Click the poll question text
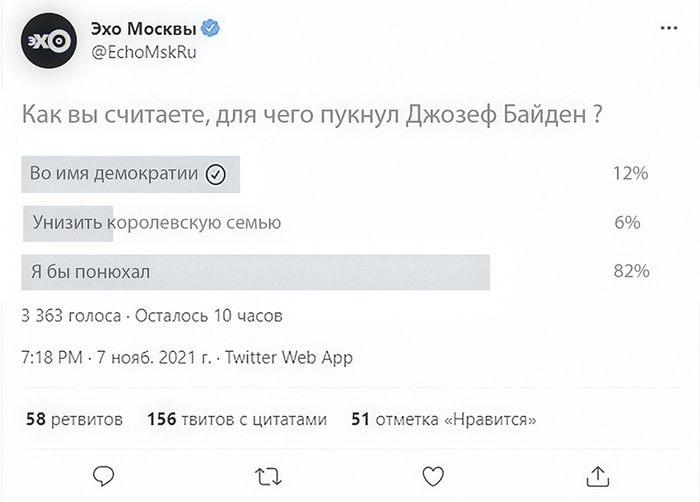The height and width of the screenshot is (502, 700). [311, 115]
